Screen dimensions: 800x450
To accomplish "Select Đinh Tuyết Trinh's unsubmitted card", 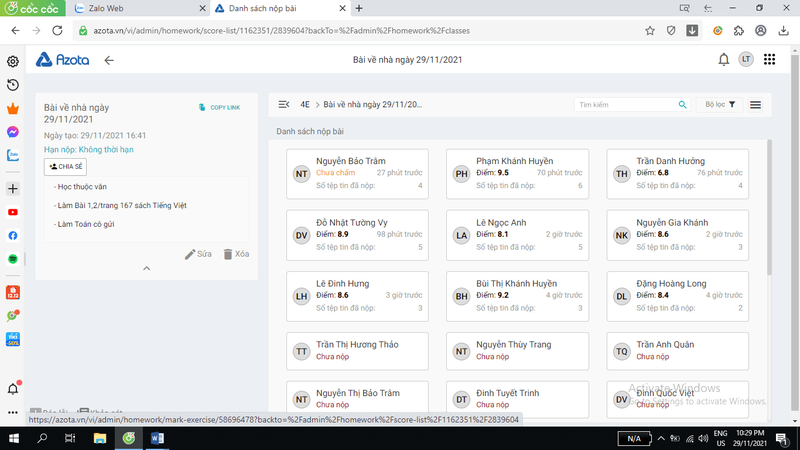I will point(517,399).
